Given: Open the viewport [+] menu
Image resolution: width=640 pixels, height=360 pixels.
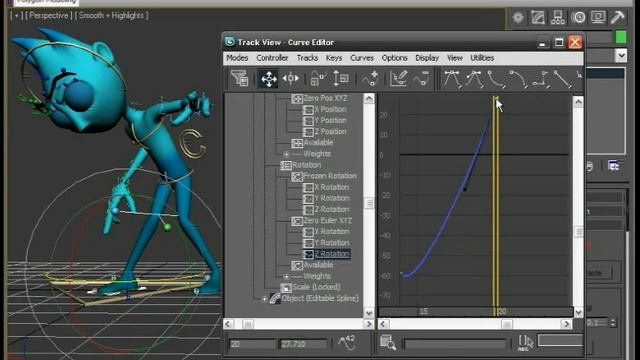Looking at the screenshot, I should 16,16.
